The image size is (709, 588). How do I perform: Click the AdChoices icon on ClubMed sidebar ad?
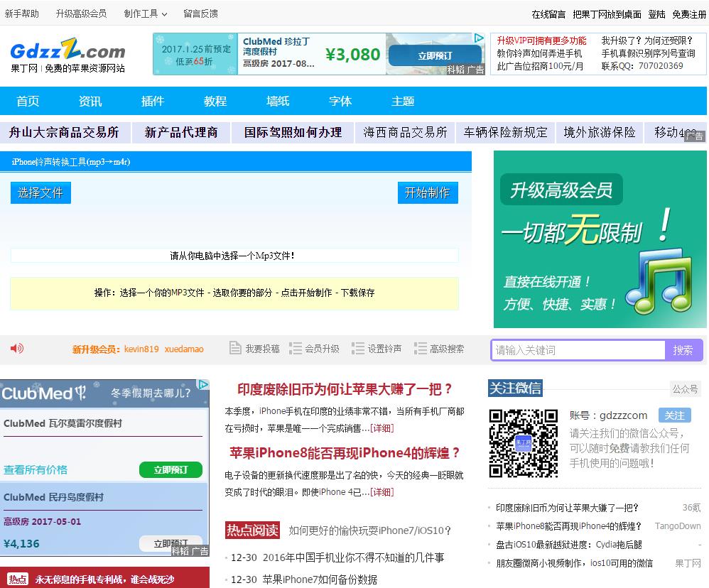203,385
